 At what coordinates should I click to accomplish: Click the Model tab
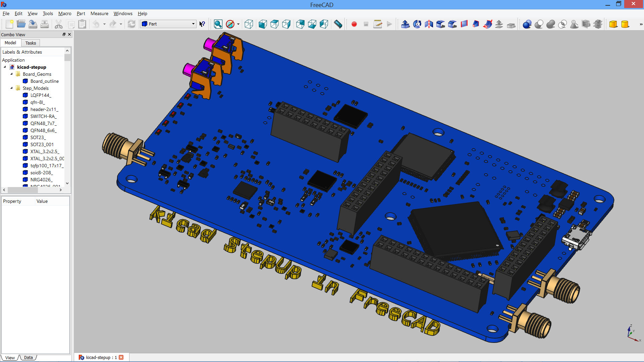tap(10, 43)
